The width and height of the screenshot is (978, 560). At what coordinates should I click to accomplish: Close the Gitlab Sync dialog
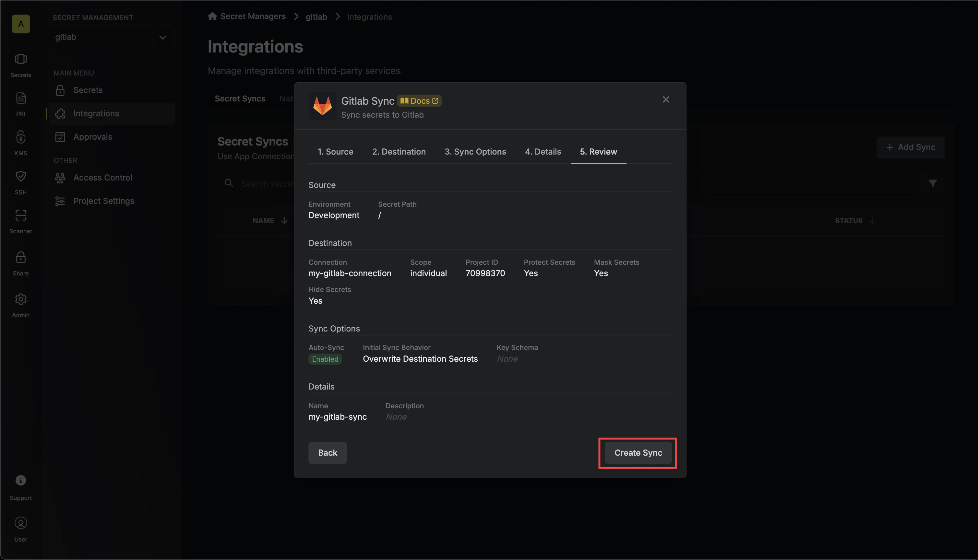pos(666,99)
